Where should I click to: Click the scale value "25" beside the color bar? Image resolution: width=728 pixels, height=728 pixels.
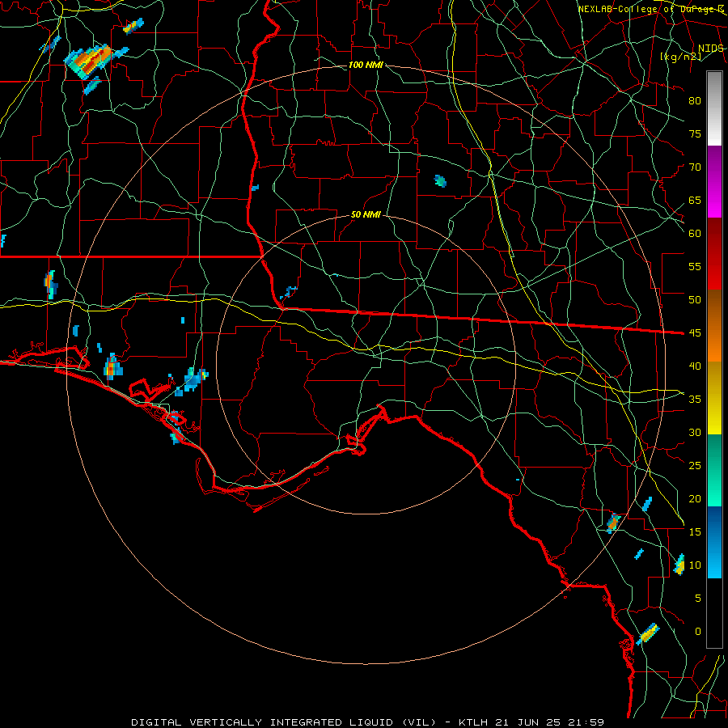click(x=695, y=466)
